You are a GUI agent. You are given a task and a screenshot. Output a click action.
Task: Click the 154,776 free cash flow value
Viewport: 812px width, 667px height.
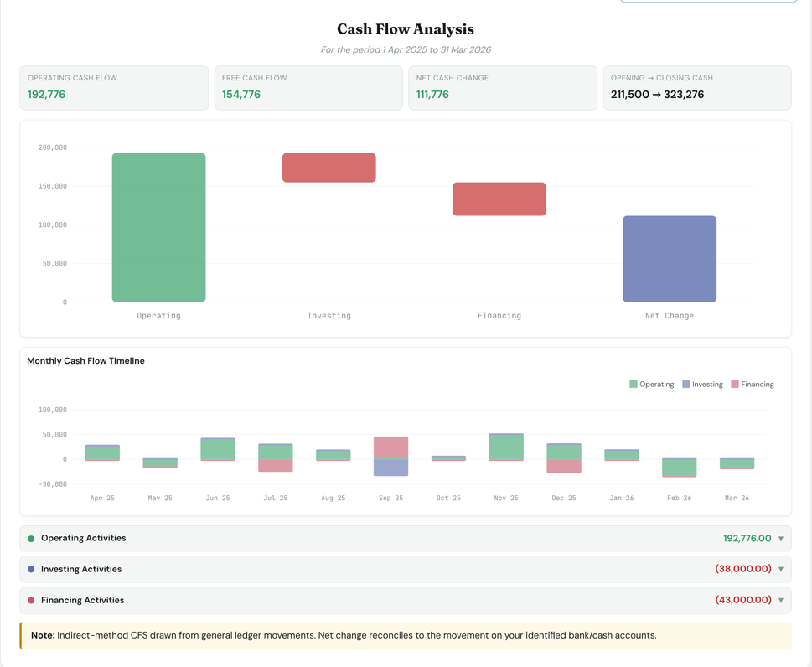click(241, 94)
